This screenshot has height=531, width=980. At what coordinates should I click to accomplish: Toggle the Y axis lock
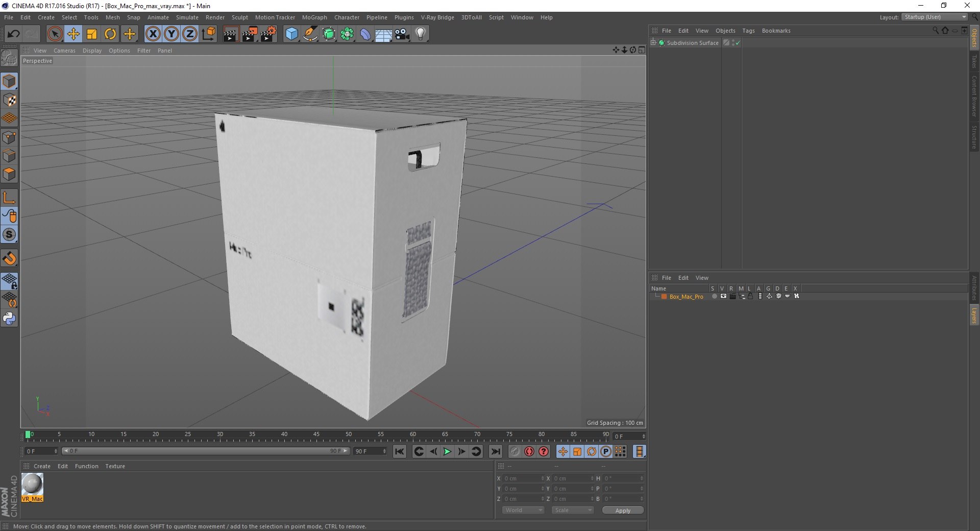171,34
